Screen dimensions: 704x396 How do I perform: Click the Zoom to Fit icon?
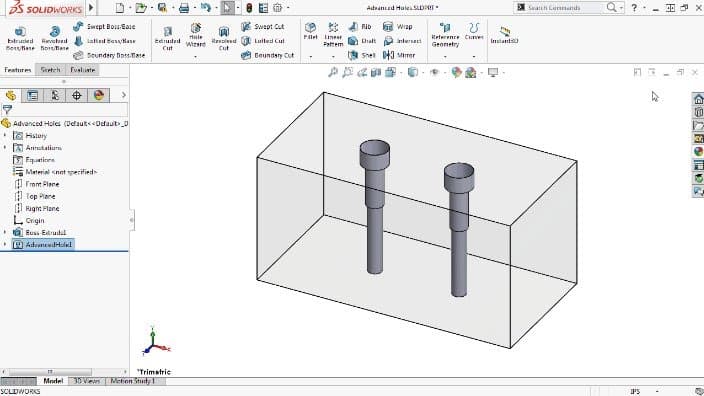coord(333,72)
